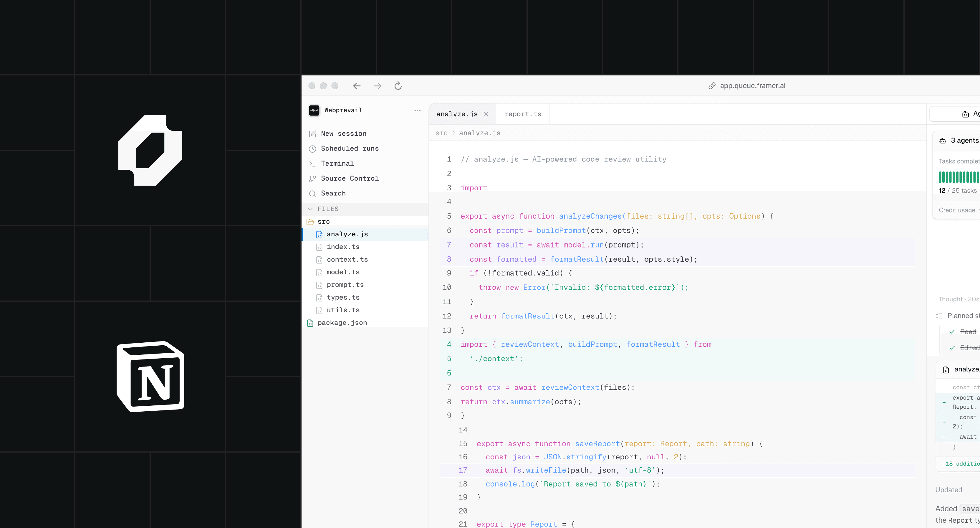Close the analyze.js tab
Viewport: 980px width, 528px height.
tap(486, 114)
